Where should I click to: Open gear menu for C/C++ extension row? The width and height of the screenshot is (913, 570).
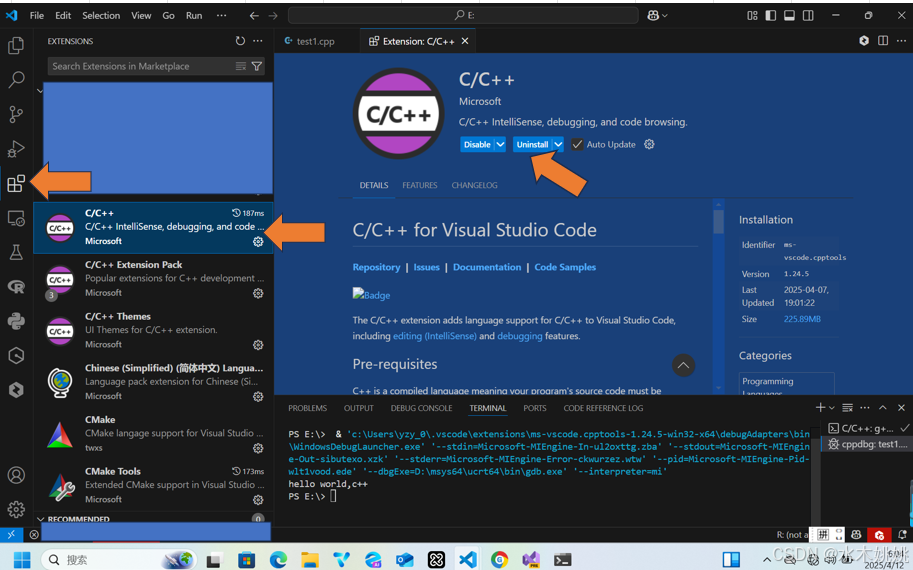(258, 242)
